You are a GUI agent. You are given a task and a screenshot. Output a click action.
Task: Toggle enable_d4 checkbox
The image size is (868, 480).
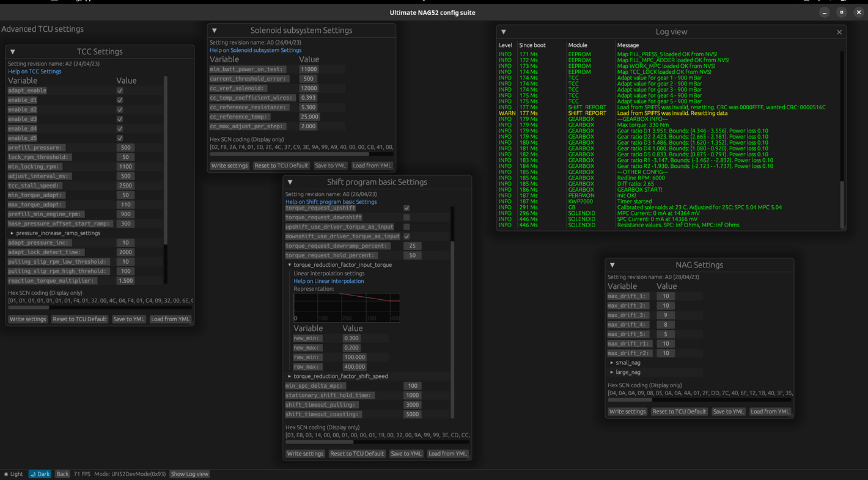(x=119, y=128)
